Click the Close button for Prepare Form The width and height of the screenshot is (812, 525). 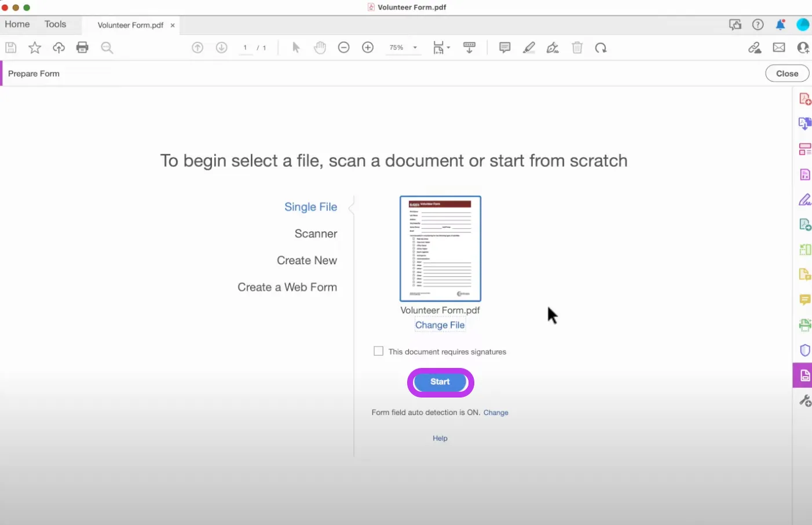[x=787, y=74]
